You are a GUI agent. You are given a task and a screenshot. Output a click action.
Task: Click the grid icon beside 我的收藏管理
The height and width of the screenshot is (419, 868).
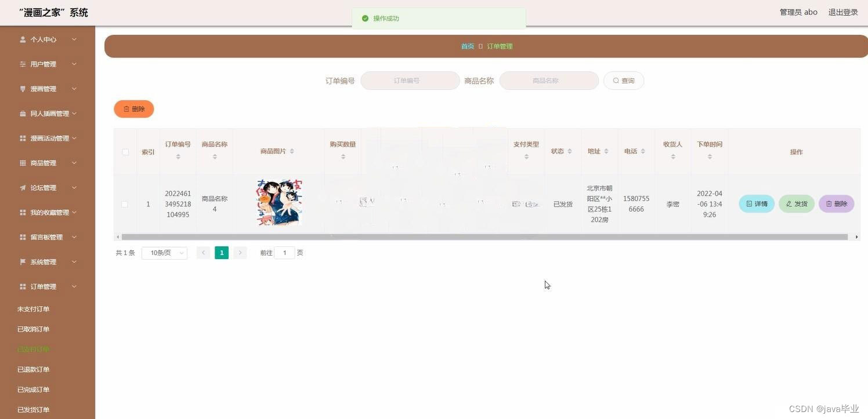coord(23,213)
